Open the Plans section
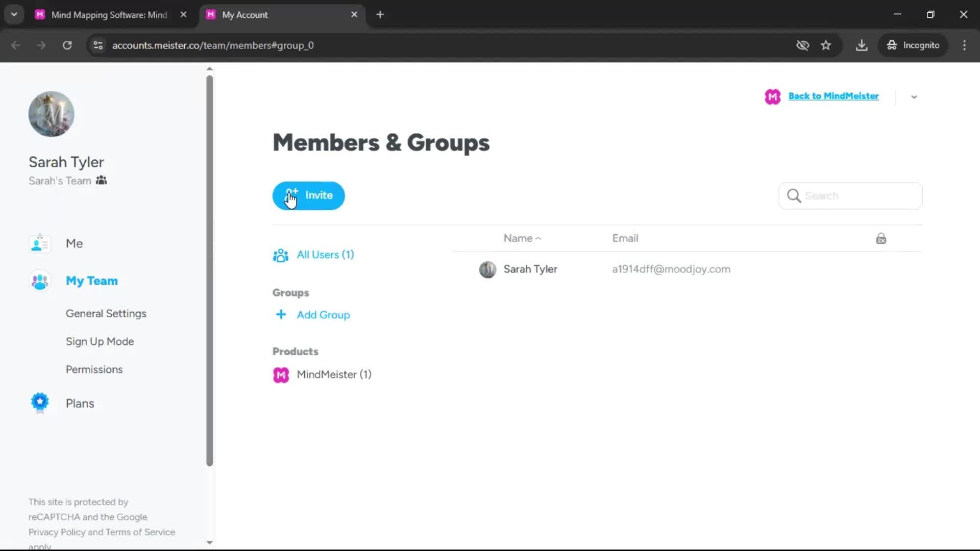The image size is (980, 551). click(x=80, y=404)
